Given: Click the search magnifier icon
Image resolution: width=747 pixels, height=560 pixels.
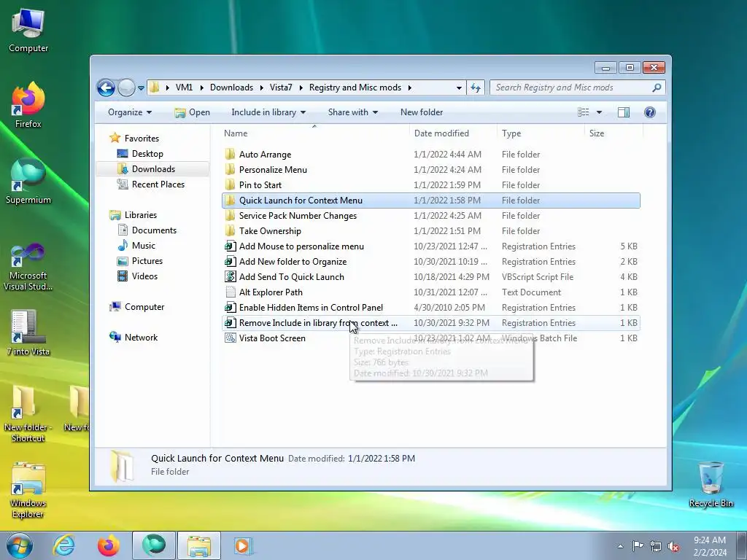Looking at the screenshot, I should click(x=657, y=87).
